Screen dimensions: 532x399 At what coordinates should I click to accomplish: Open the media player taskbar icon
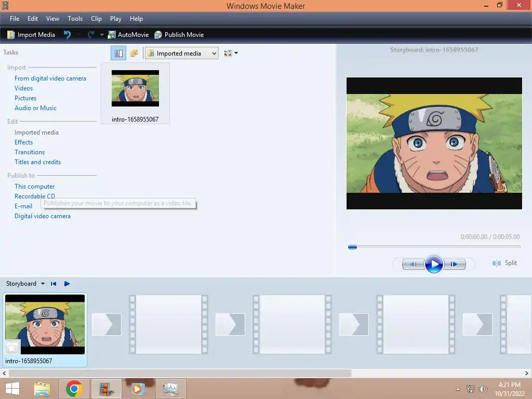point(138,389)
